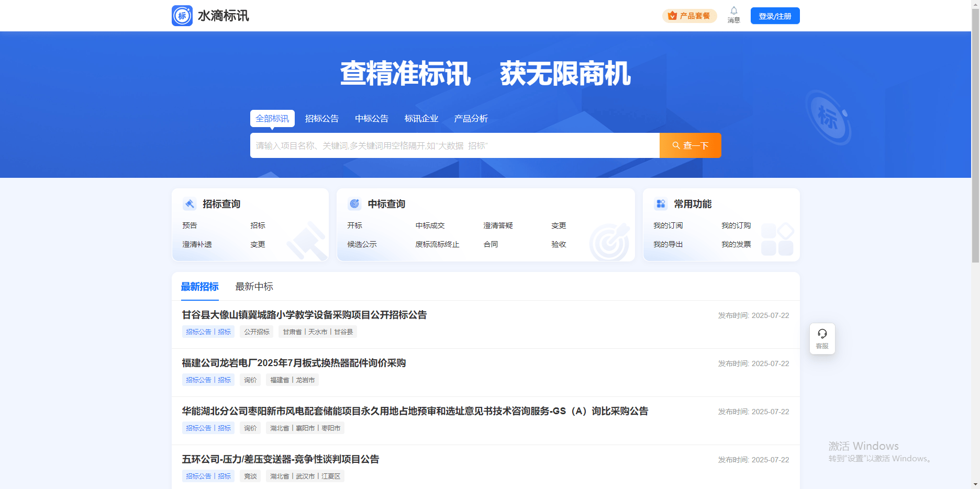Open 合同 under 中标查询
The height and width of the screenshot is (489, 980).
click(x=491, y=244)
